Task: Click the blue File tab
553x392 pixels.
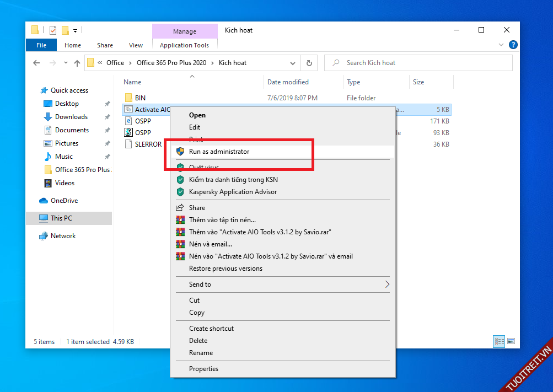Action: click(41, 45)
